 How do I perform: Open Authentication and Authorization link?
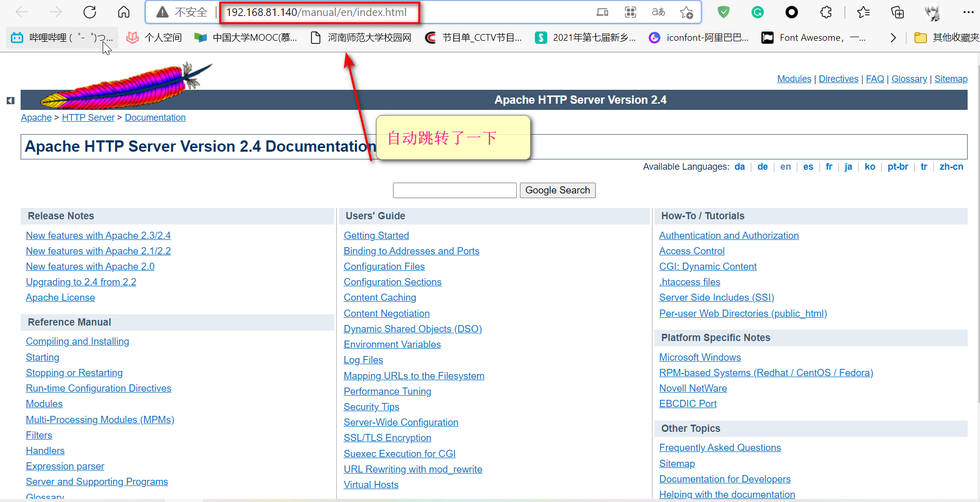pyautogui.click(x=729, y=236)
